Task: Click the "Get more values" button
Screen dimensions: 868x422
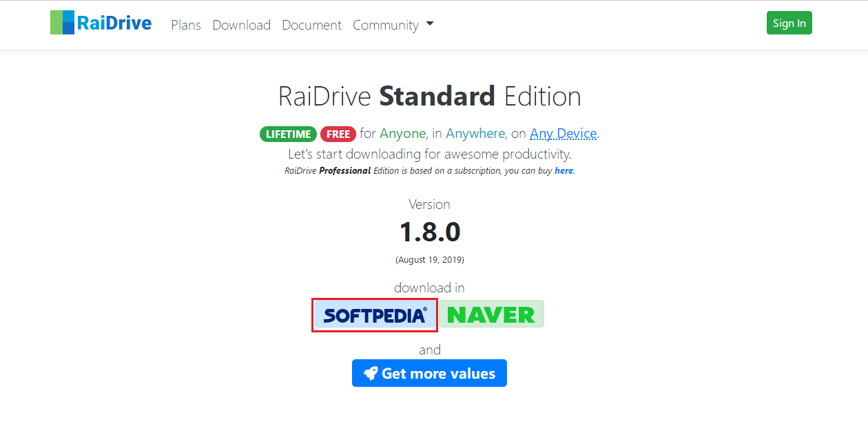Action: (429, 373)
